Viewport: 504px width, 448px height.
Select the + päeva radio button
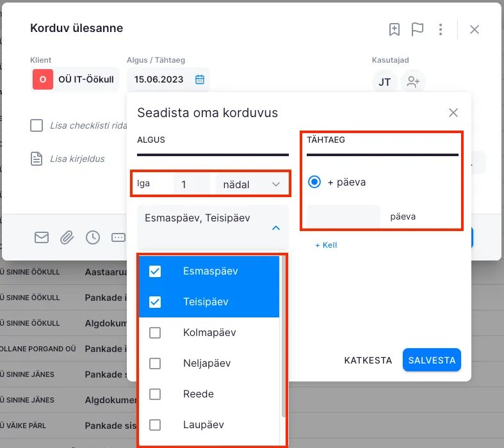[x=314, y=182]
